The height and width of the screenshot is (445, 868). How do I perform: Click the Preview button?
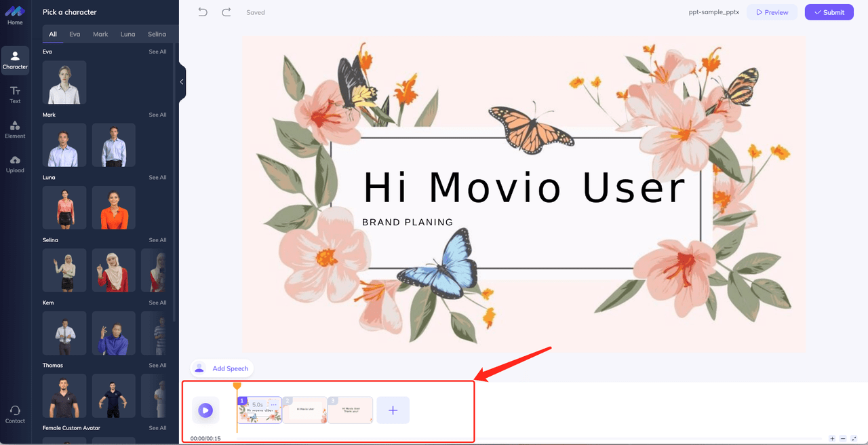point(772,12)
